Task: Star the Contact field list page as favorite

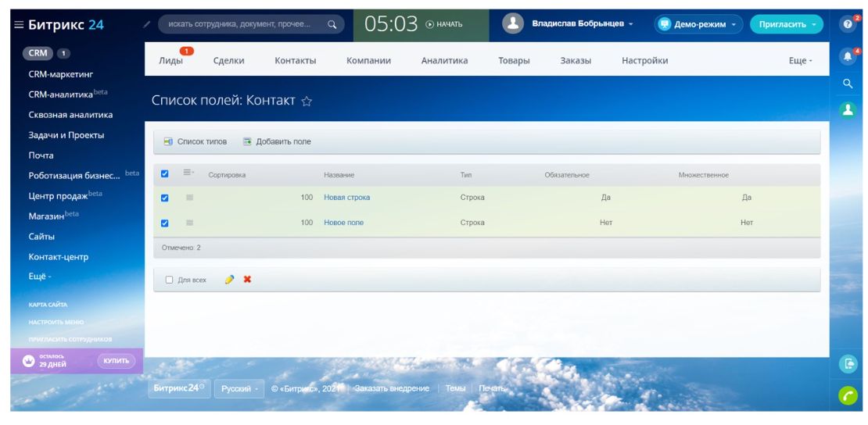Action: point(307,102)
